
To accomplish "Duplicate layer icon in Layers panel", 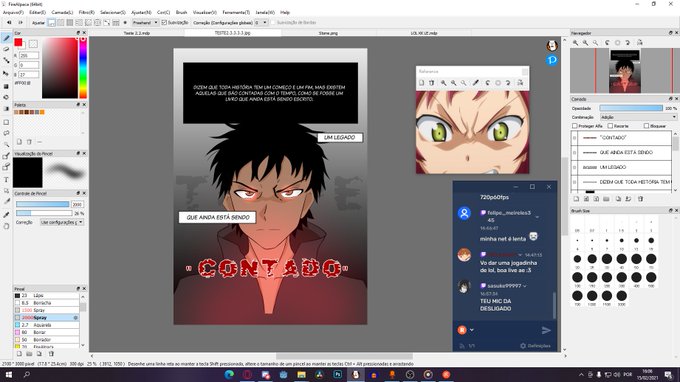I will pos(618,199).
